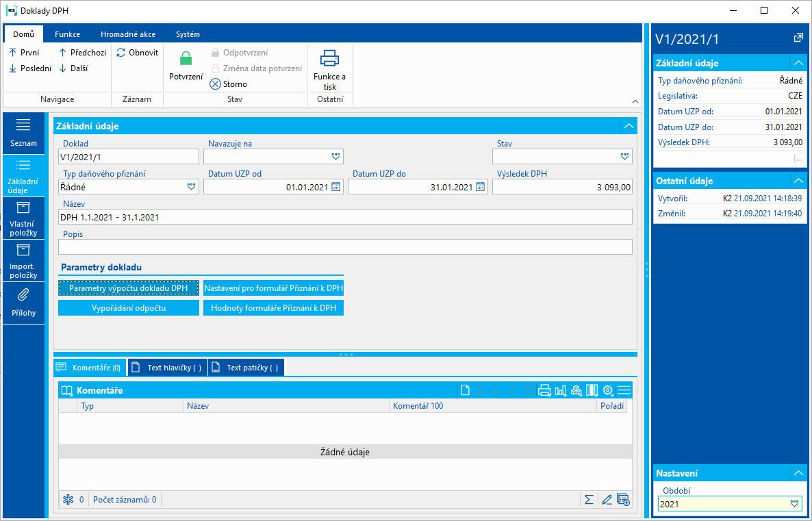812x521 pixels.
Task: Switch to the Domů ribbon tab
Action: (x=24, y=34)
